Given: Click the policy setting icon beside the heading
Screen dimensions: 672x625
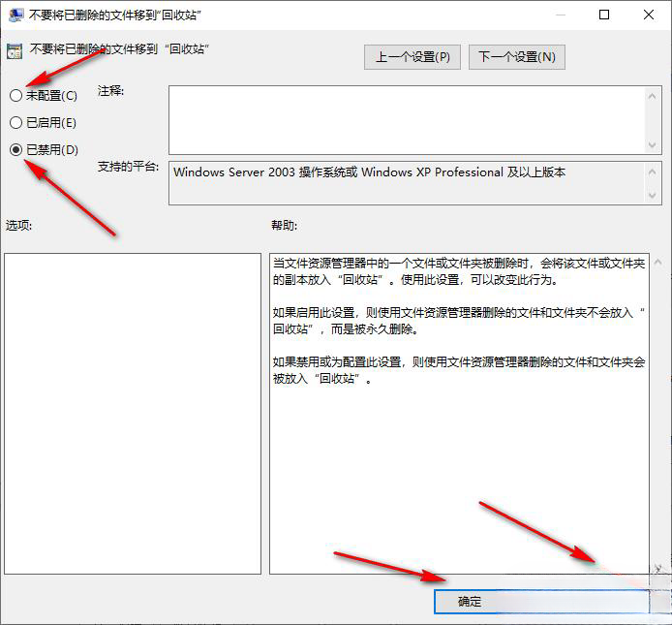Looking at the screenshot, I should point(15,51).
